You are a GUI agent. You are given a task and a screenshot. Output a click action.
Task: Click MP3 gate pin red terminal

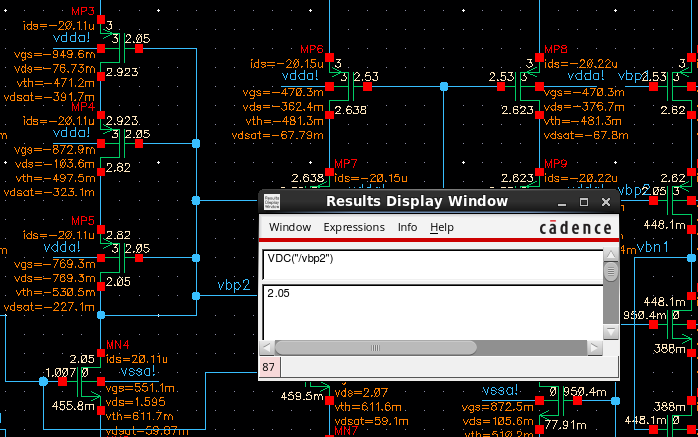coord(139,49)
